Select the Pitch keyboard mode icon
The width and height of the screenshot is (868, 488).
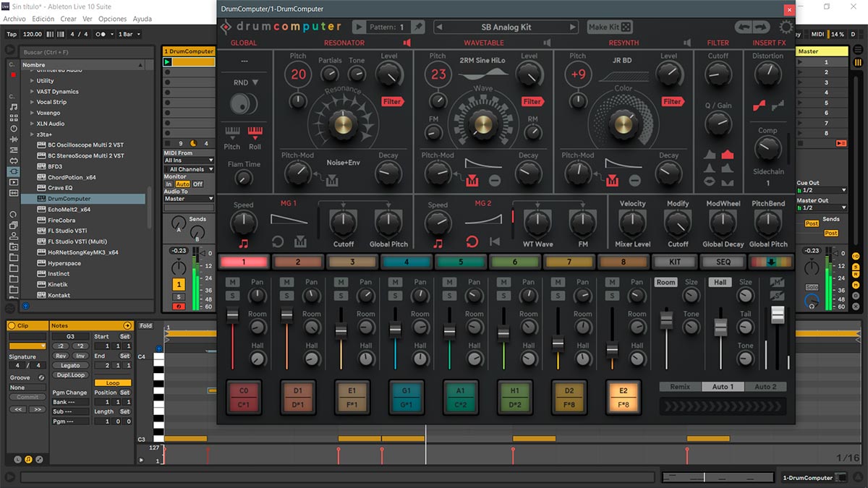coord(232,132)
